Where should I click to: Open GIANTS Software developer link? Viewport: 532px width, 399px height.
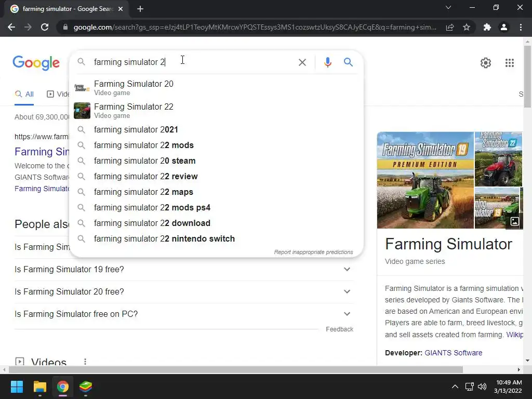pos(453,353)
